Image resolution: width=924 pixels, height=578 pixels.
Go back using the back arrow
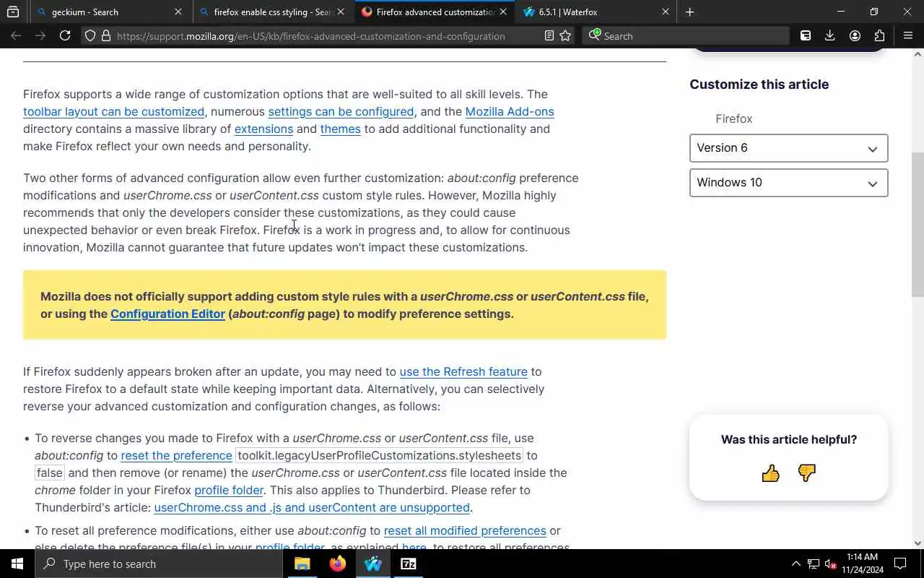coord(16,35)
